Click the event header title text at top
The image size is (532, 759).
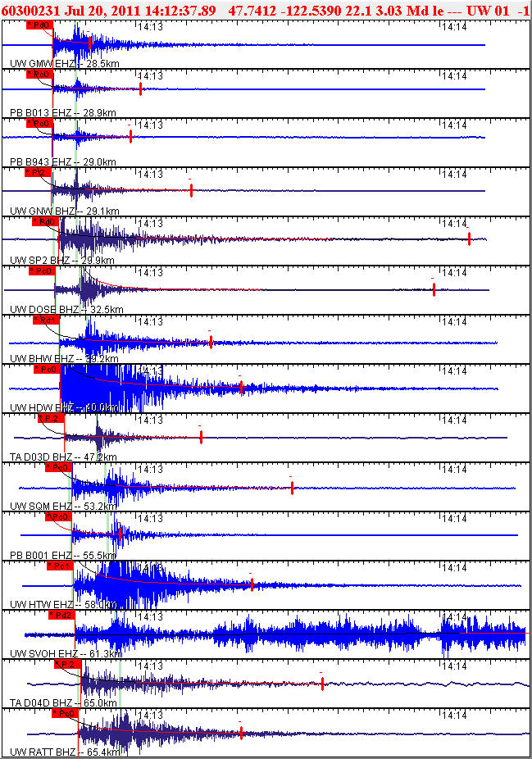coord(266,10)
